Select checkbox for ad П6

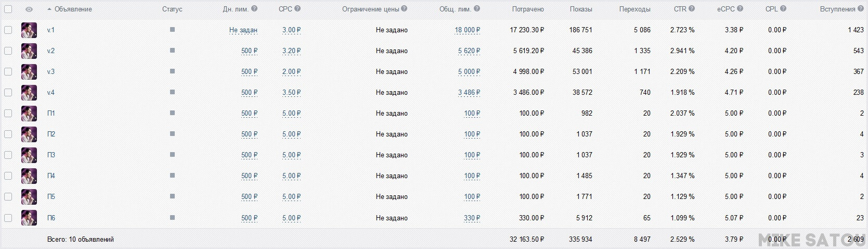click(8, 218)
